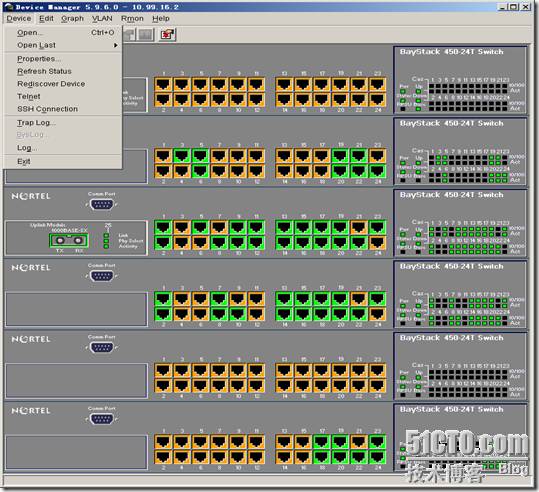Choose Exit in the Device menu
This screenshot has height=492, width=539.
pos(63,161)
